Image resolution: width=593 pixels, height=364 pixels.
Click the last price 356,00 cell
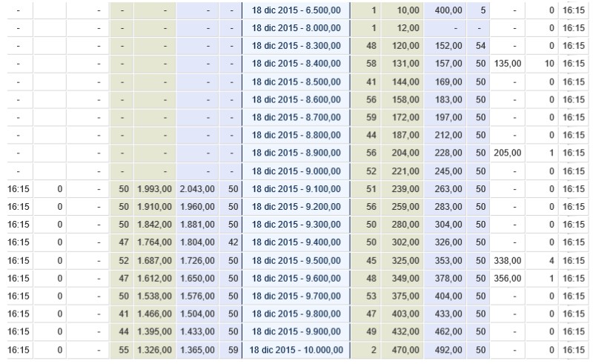508,278
